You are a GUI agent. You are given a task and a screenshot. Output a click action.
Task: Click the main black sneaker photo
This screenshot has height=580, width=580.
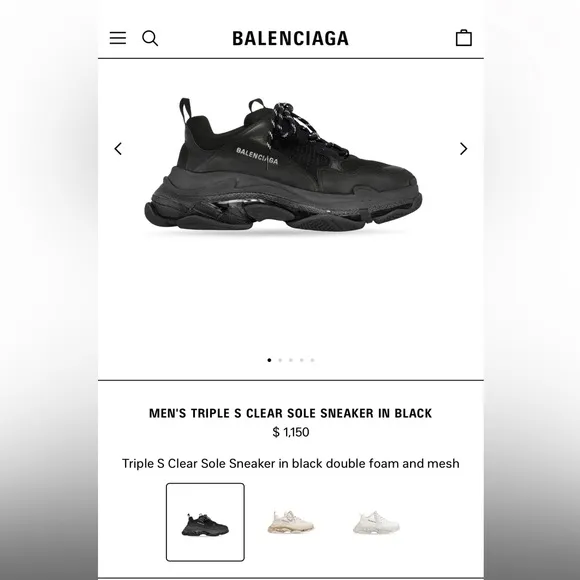(x=283, y=164)
